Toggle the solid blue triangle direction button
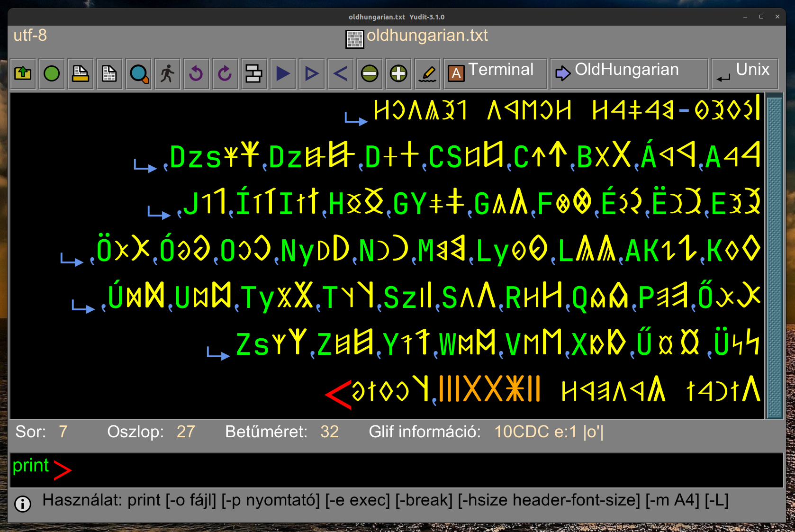 (283, 74)
